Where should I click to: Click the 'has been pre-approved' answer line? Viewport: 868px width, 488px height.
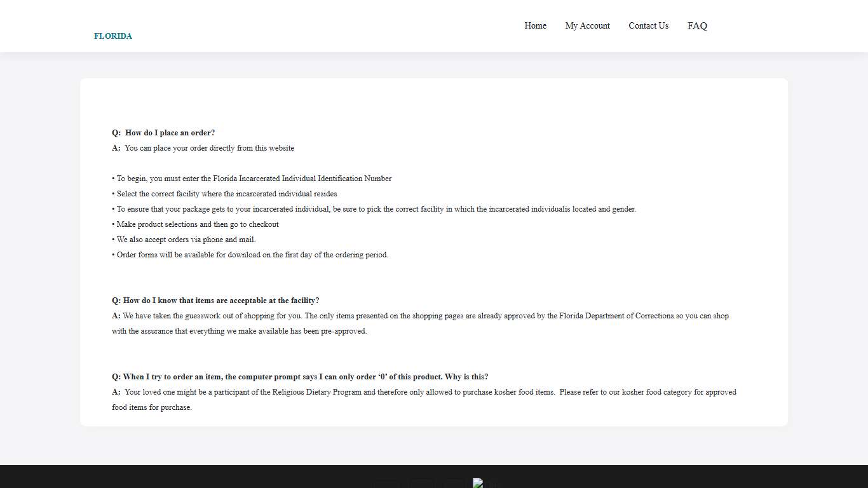point(239,331)
